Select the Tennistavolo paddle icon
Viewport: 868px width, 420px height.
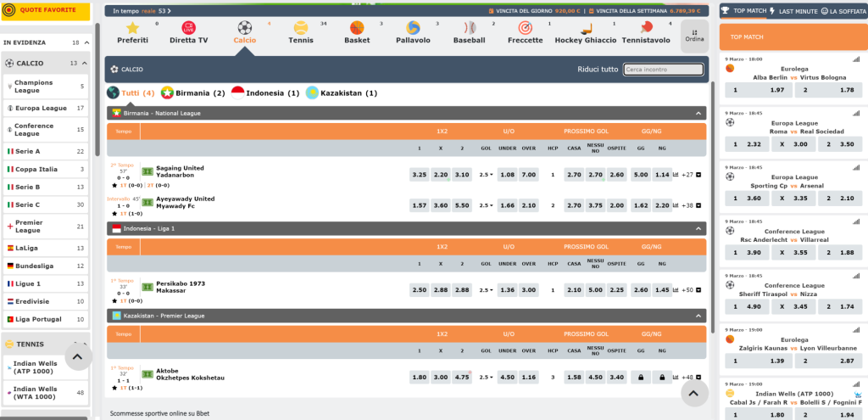(646, 28)
